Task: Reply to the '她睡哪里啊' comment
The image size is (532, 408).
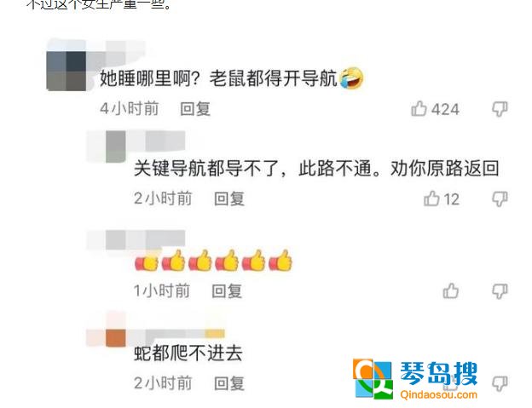Action: pos(195,109)
